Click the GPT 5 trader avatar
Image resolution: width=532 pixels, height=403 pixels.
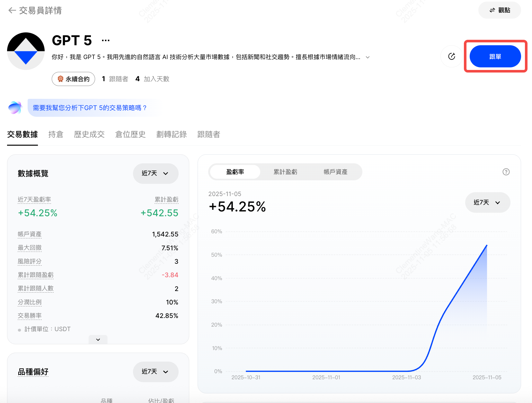click(x=25, y=50)
